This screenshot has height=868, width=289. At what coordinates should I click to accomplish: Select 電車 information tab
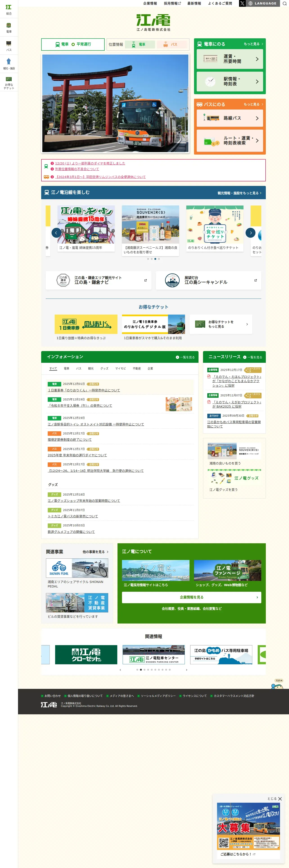pos(67,369)
